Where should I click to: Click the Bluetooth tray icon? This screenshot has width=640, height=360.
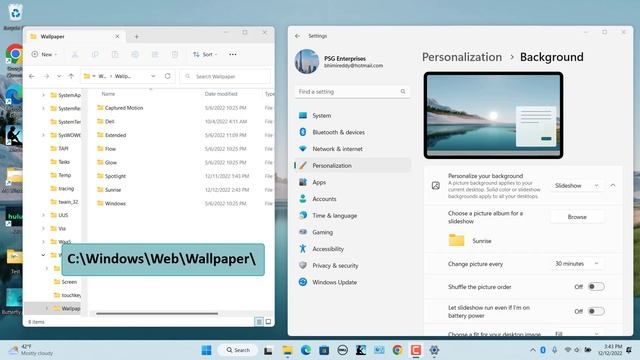coord(543,350)
